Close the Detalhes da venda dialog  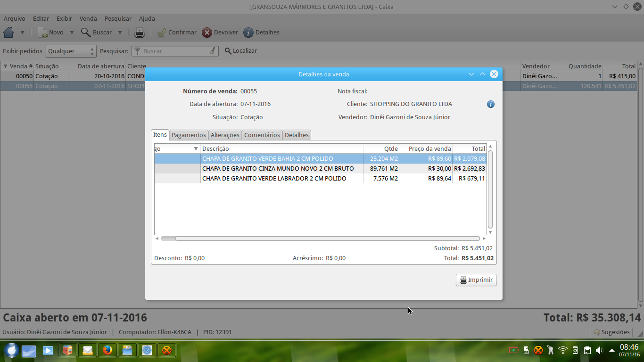pyautogui.click(x=494, y=74)
